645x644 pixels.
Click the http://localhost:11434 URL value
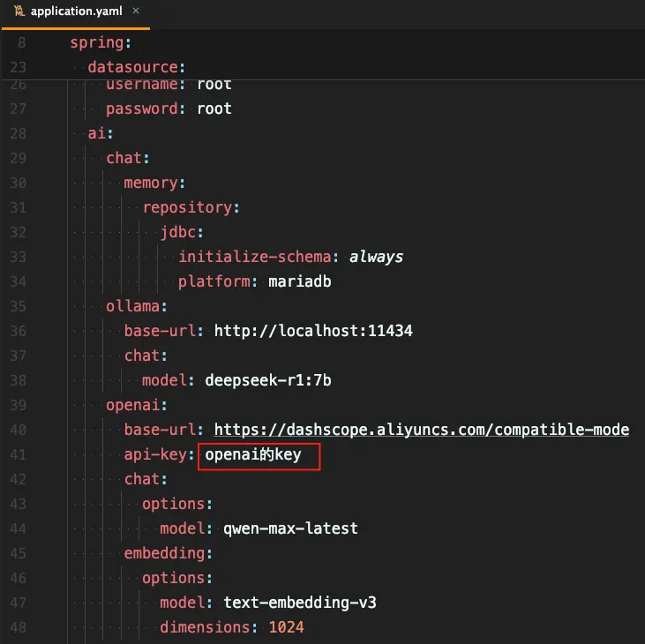[x=313, y=331]
